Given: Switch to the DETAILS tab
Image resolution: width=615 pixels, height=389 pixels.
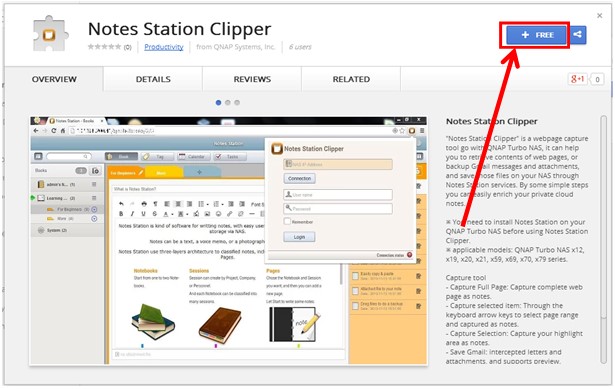Looking at the screenshot, I should click(x=153, y=79).
